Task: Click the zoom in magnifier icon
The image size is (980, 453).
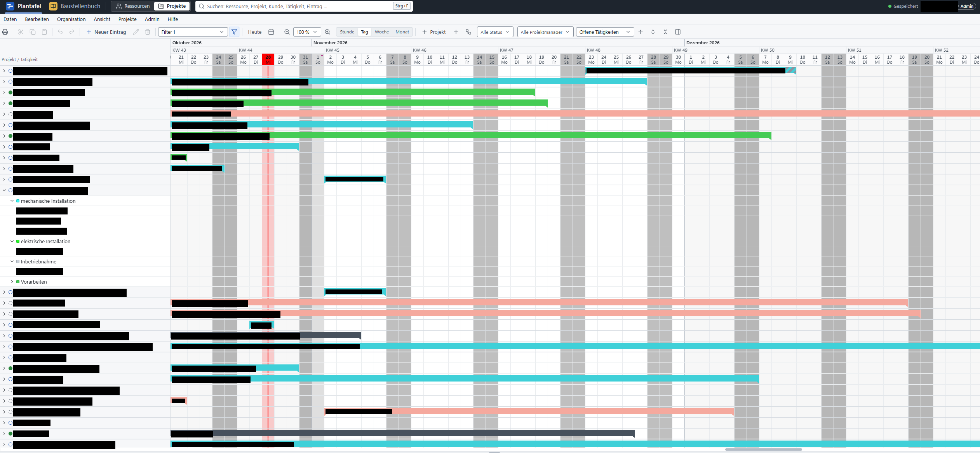Action: [327, 32]
